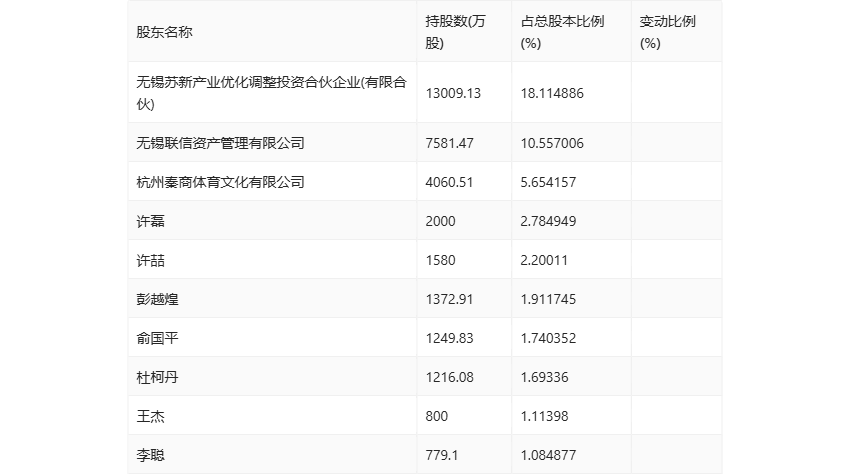850x474 pixels.
Task: Click share count 2000
Action: click(440, 221)
